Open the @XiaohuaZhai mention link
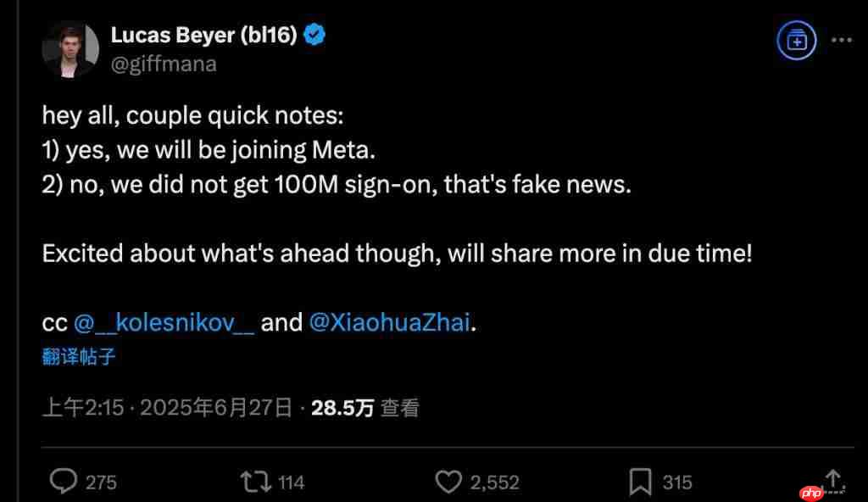Viewport: 868px width, 502px height. [x=388, y=323]
